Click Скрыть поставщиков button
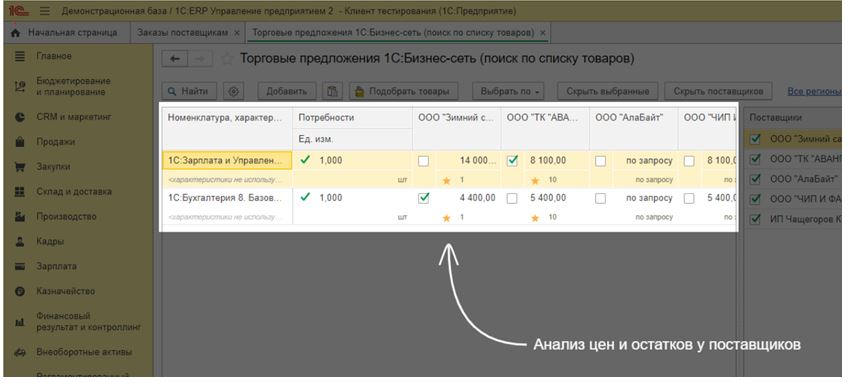This screenshot has width=851, height=383. click(x=719, y=91)
